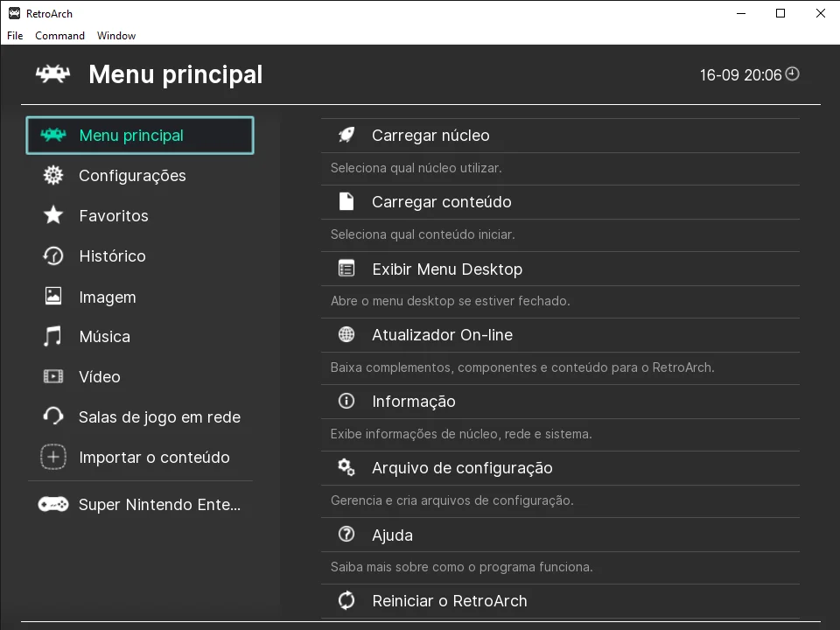Click the headset icon for Salas de jogo
Image resolution: width=840 pixels, height=630 pixels.
coord(53,416)
